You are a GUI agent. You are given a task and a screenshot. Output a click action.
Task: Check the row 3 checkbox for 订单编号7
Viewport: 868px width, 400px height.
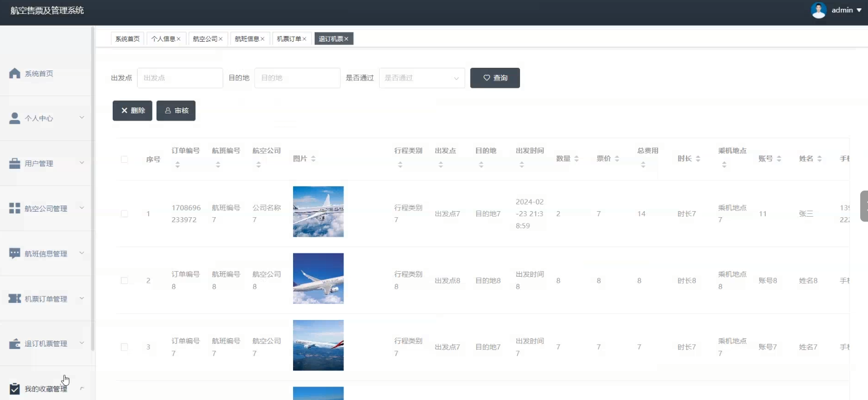(x=124, y=347)
